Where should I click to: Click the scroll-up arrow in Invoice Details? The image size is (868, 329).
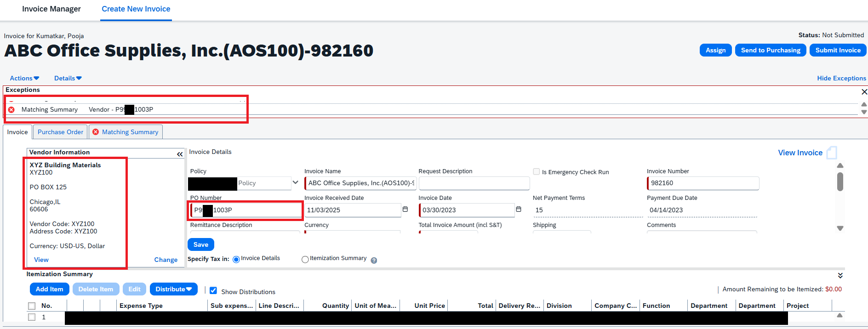coord(840,165)
